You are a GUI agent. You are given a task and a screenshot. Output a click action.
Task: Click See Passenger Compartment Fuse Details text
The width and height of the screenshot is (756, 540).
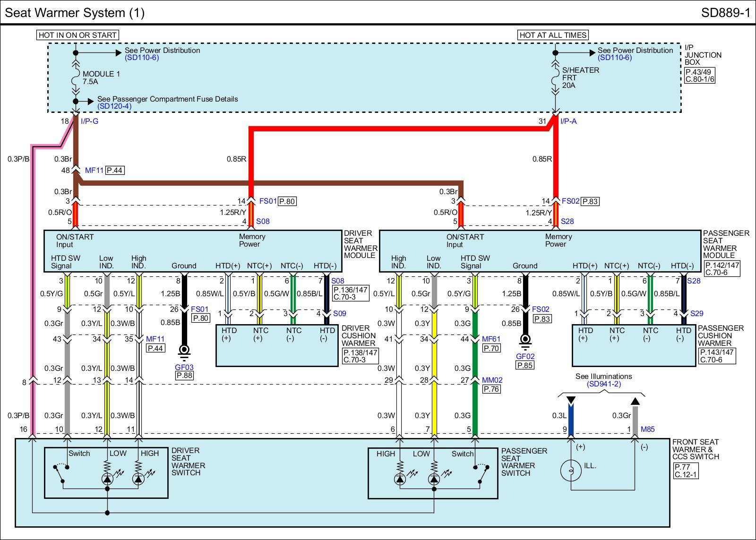pos(168,99)
